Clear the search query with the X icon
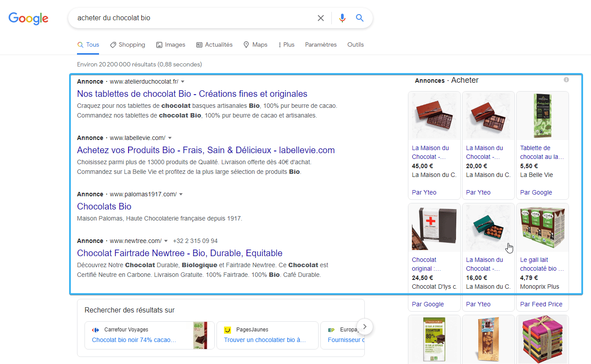The width and height of the screenshot is (591, 364). click(x=321, y=18)
